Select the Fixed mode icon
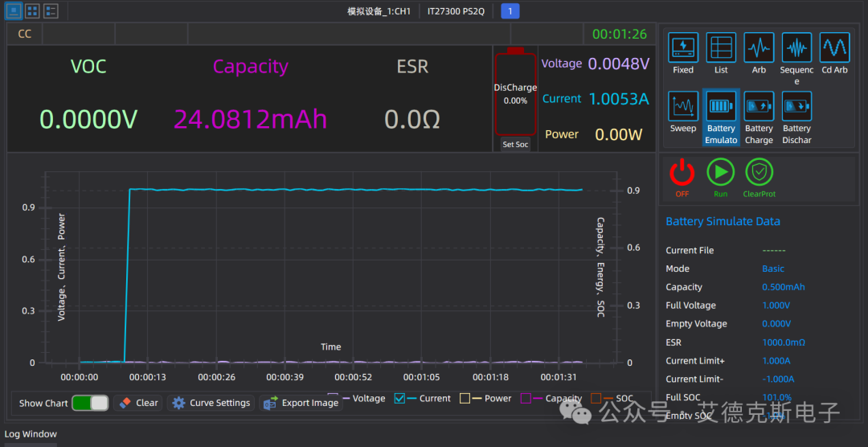 pos(683,47)
